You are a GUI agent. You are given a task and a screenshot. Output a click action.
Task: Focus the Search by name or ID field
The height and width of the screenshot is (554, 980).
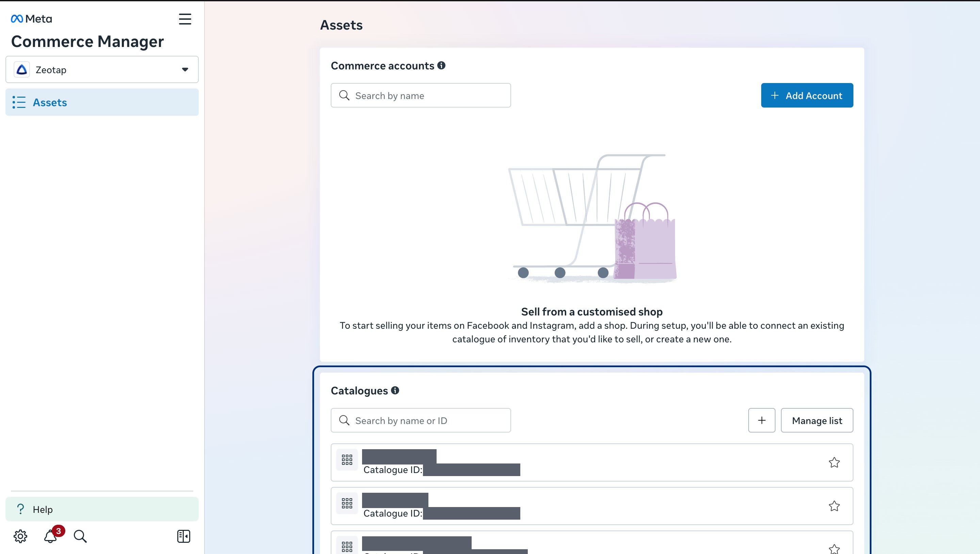coord(421,421)
